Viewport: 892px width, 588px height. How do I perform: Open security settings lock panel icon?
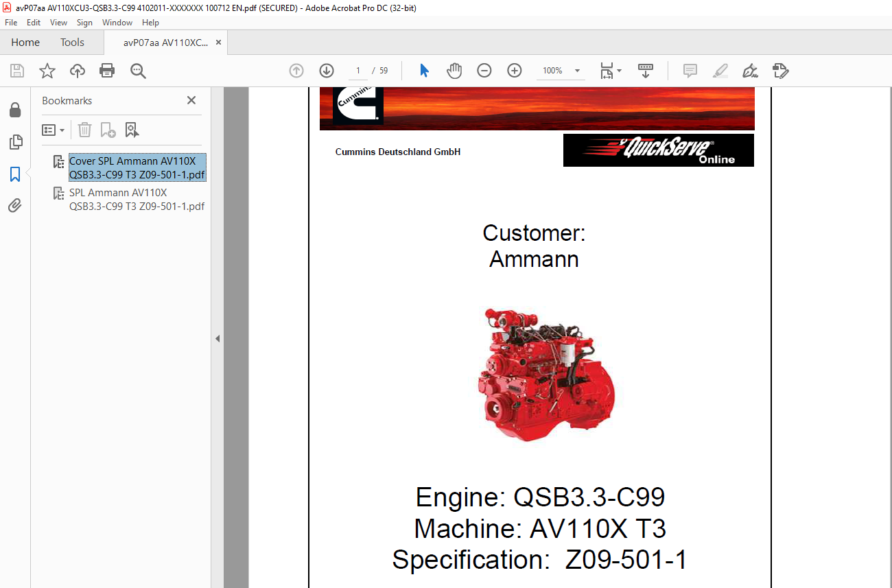pyautogui.click(x=15, y=110)
